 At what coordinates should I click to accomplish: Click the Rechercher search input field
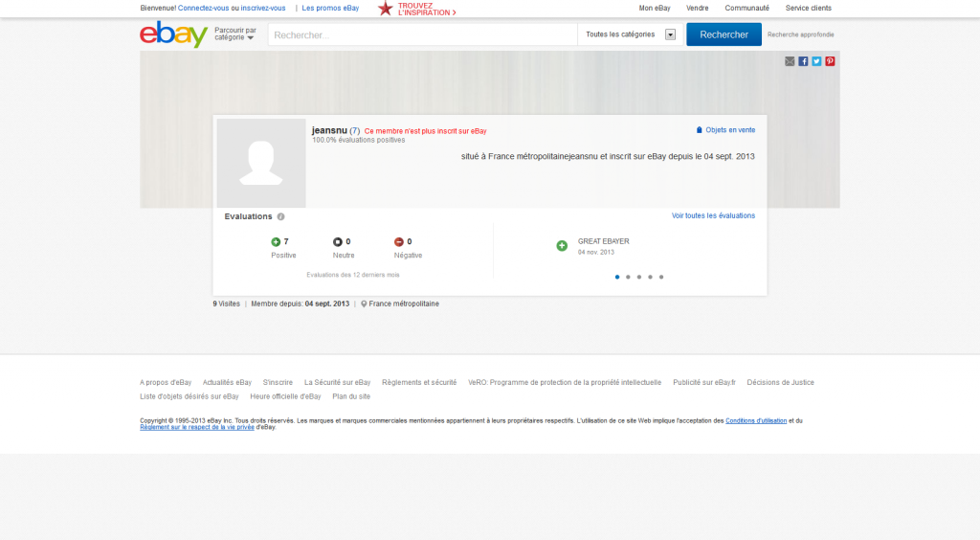click(x=422, y=34)
